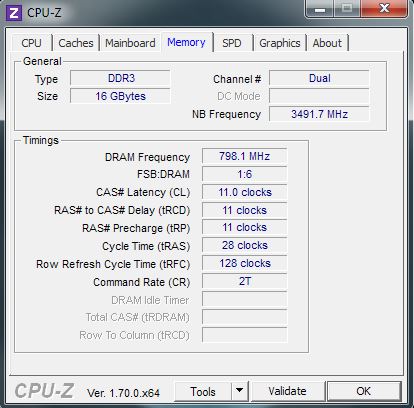This screenshot has height=408, width=414.
Task: Click the Channel # Dual field
Action: click(x=319, y=78)
